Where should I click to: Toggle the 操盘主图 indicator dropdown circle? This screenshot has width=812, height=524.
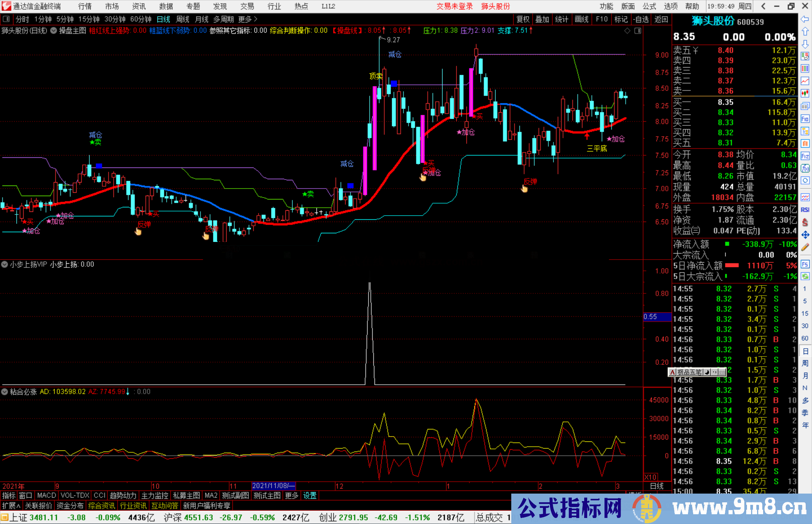pos(54,30)
